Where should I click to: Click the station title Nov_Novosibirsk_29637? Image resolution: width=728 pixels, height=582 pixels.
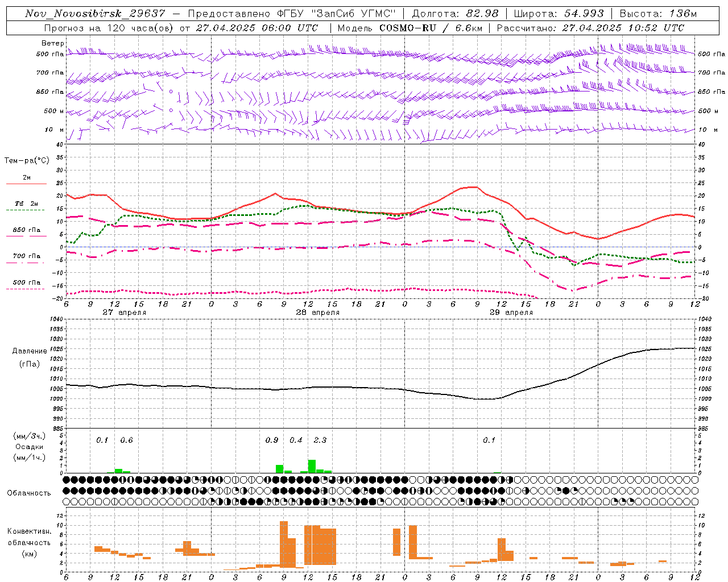(x=95, y=14)
